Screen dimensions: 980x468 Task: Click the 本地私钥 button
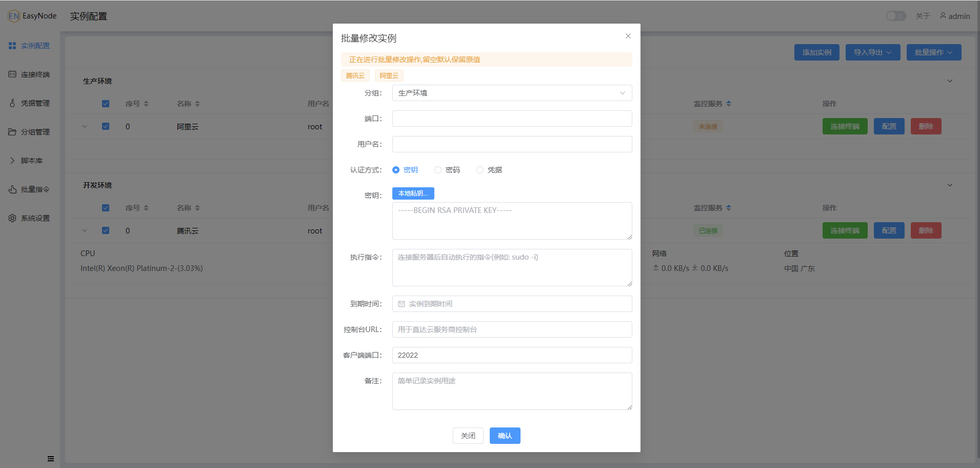413,193
